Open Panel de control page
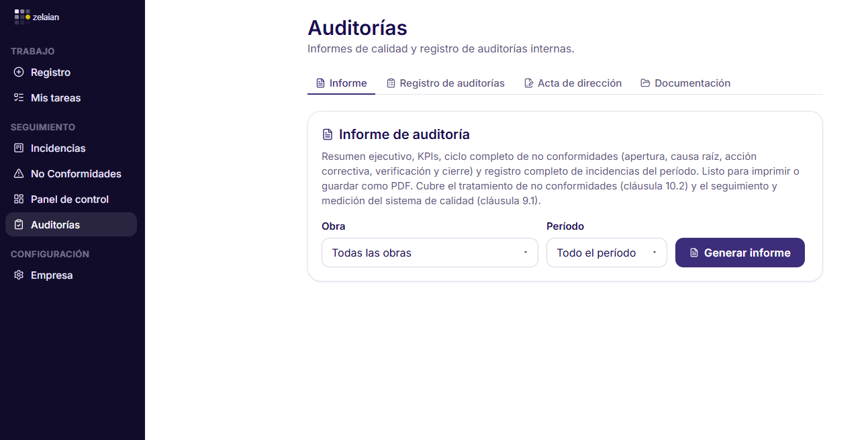The height and width of the screenshot is (440, 868). click(71, 199)
